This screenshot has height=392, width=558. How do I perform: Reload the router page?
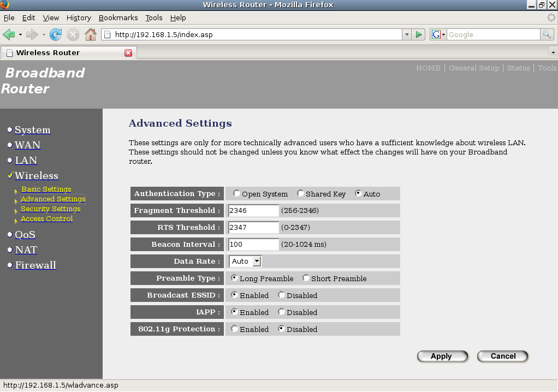56,34
